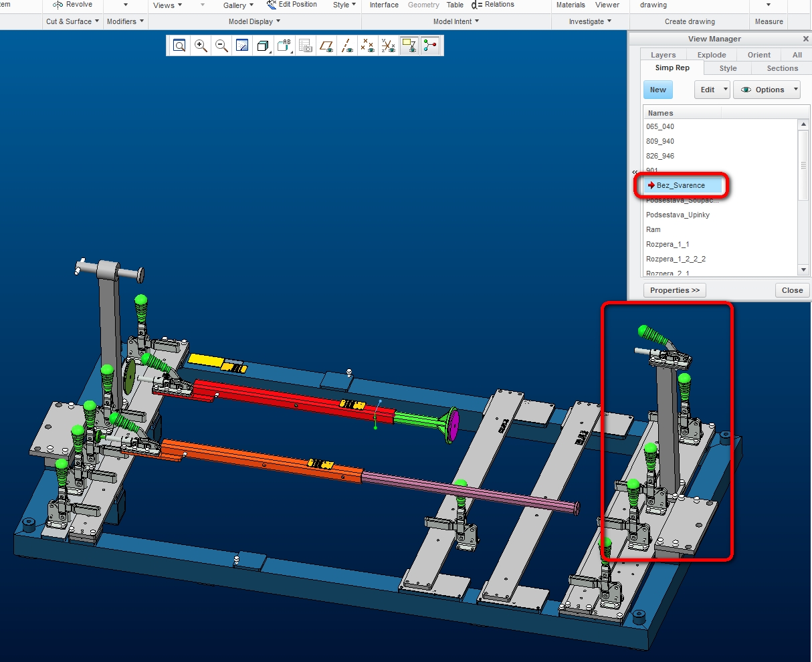
Task: Switch to the Explode tab
Action: click(x=712, y=55)
